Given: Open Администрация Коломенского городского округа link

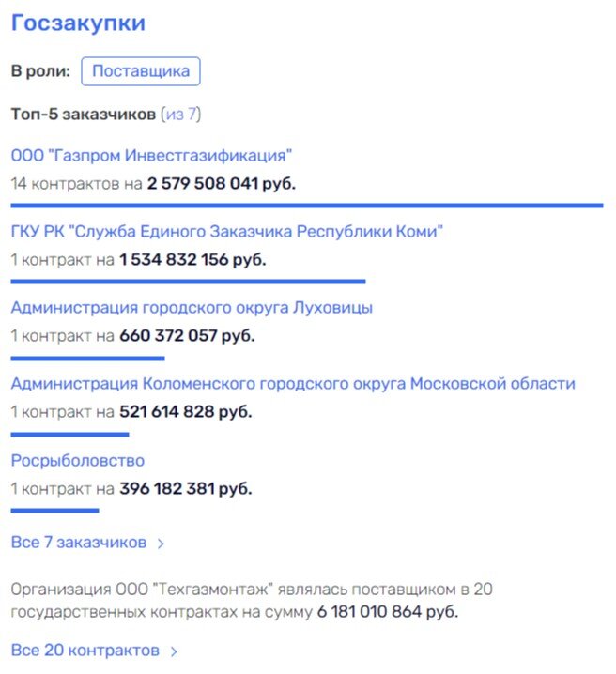Looking at the screenshot, I should [293, 383].
